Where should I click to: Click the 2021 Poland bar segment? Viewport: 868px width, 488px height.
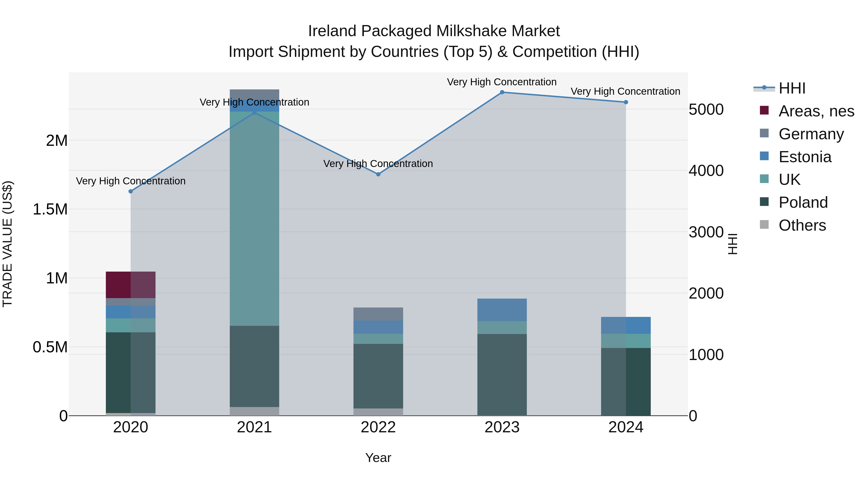pos(254,366)
